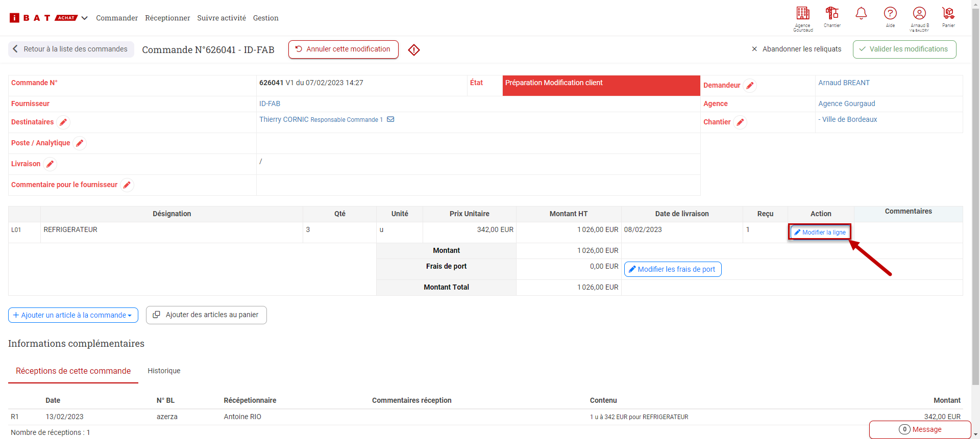Edit the Demandeur using pencil icon
The width and height of the screenshot is (980, 439).
[x=750, y=86]
